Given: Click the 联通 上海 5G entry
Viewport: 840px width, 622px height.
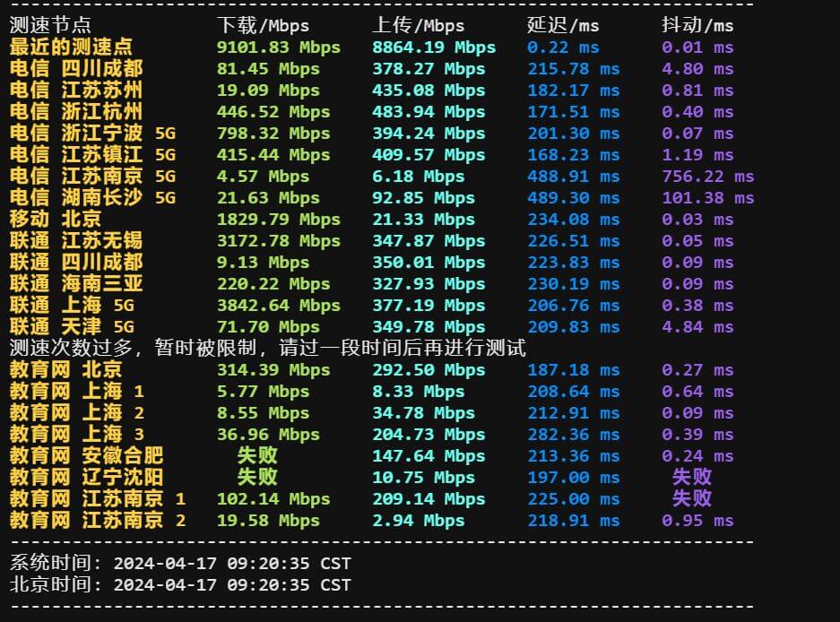Looking at the screenshot, I should (59, 305).
